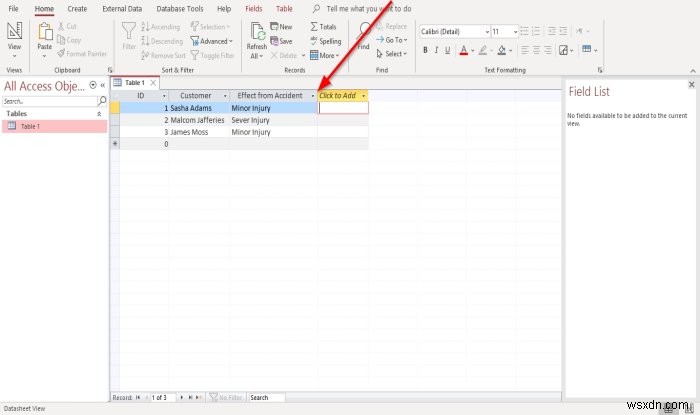Click the text highlight color pen
Viewport: 700px width, 415px height.
point(483,50)
